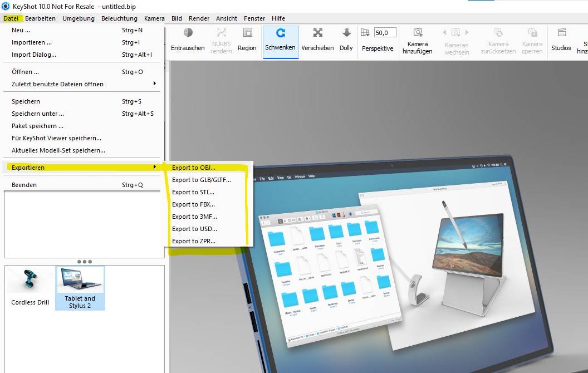Choose Speichern menu entry
This screenshot has height=373, width=588.
(x=82, y=101)
